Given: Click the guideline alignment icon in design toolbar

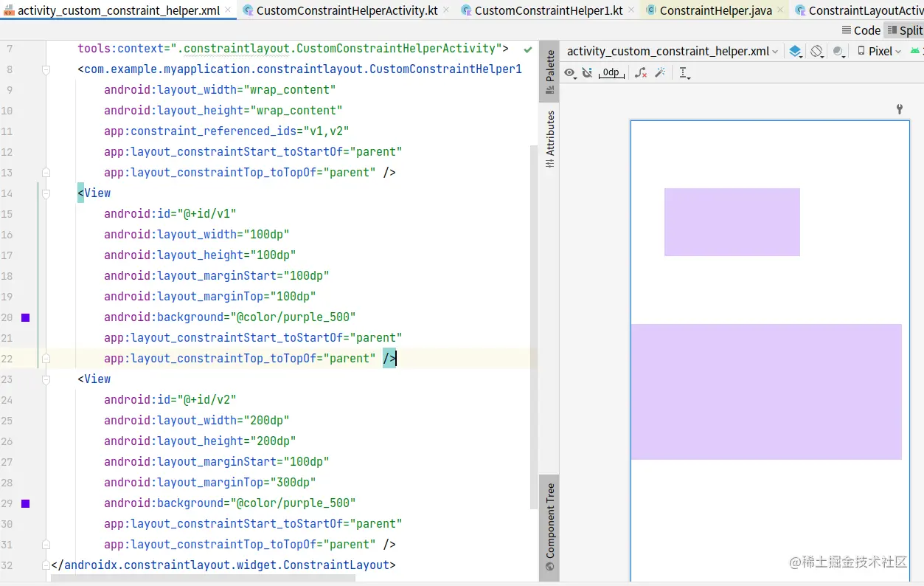Looking at the screenshot, I should click(682, 72).
